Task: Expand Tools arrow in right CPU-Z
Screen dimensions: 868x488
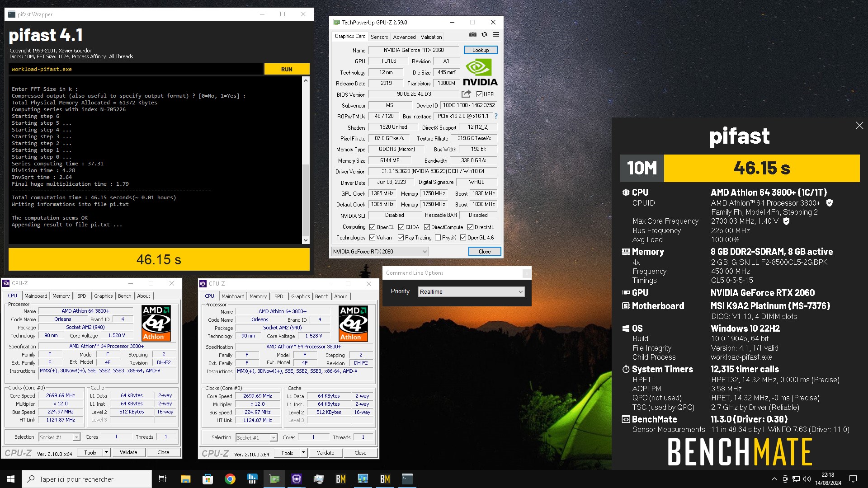Action: click(x=303, y=453)
